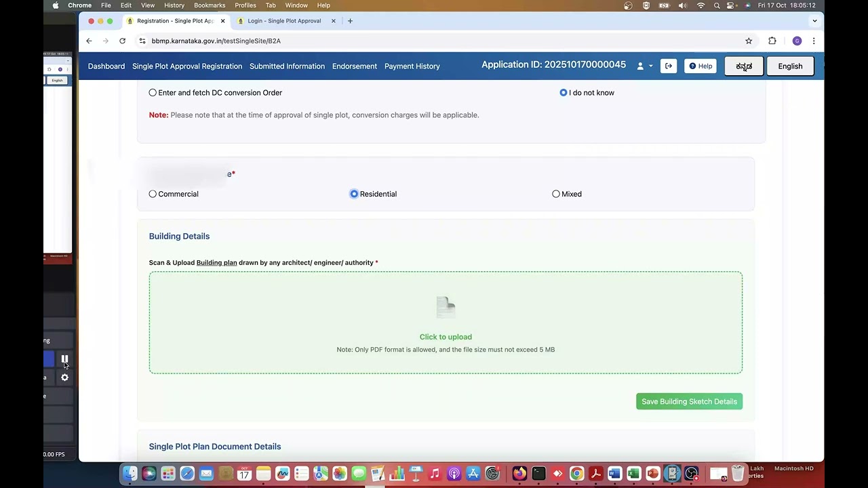Open Microsoft Excel from the dock

633,474
